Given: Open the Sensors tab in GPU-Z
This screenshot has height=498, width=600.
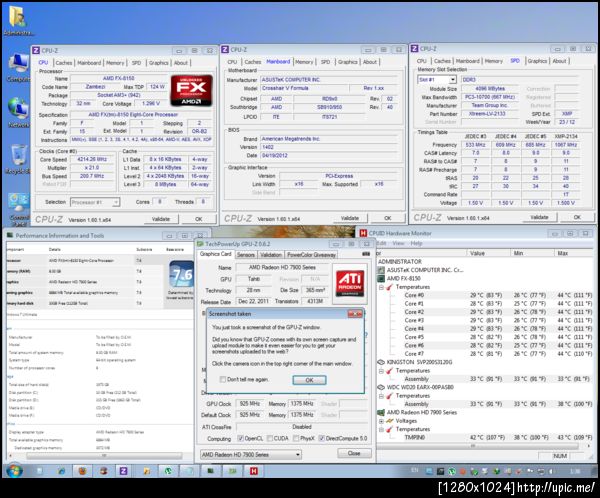Looking at the screenshot, I should pyautogui.click(x=246, y=255).
